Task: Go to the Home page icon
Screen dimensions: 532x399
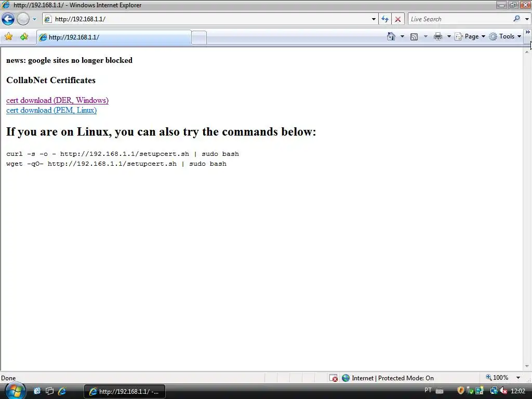Action: pos(391,36)
